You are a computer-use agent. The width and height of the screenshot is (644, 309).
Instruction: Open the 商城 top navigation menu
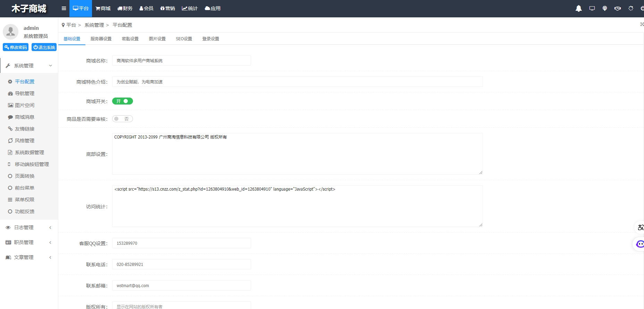pos(103,8)
